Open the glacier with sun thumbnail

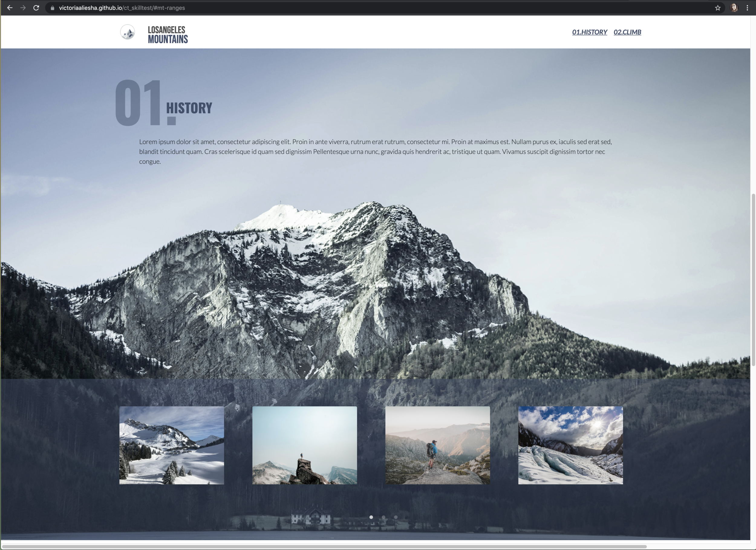tap(570, 445)
